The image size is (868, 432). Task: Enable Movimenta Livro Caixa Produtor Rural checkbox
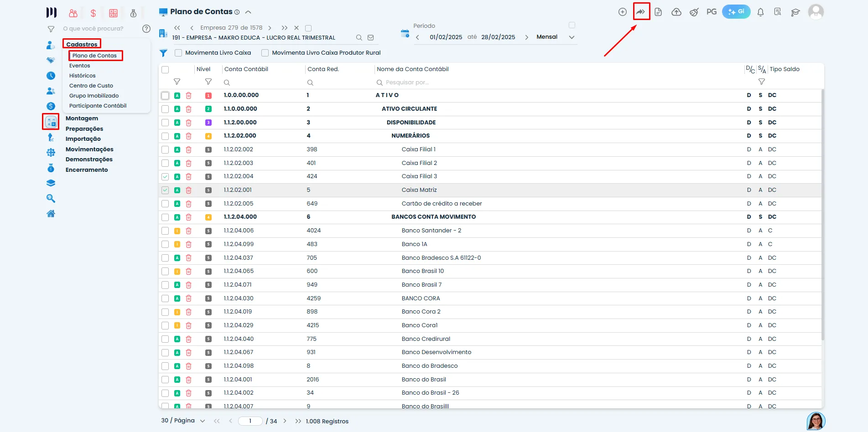pos(265,53)
